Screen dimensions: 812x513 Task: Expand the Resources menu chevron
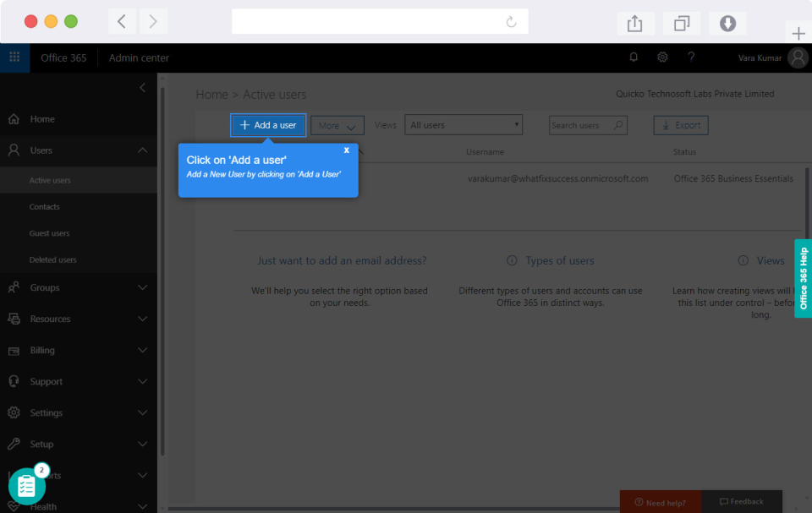pyautogui.click(x=142, y=319)
